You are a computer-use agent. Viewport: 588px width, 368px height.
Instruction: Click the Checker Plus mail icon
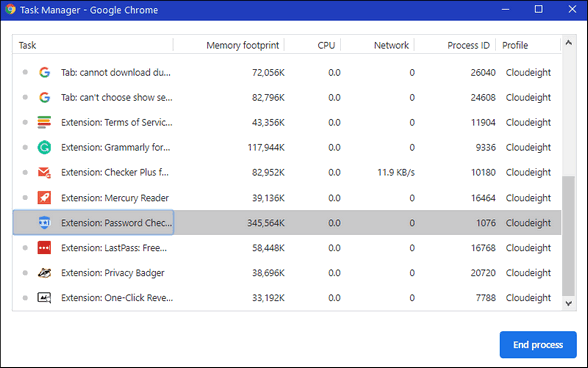click(44, 173)
